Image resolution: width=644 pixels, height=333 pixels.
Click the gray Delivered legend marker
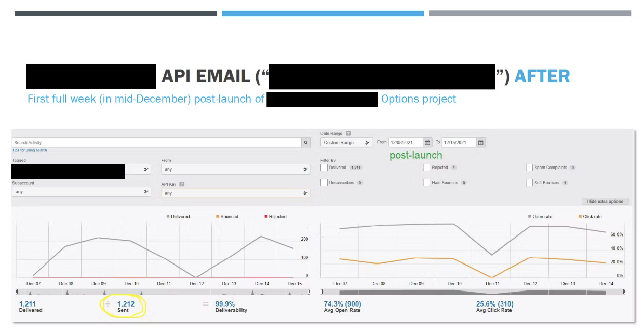pyautogui.click(x=168, y=216)
